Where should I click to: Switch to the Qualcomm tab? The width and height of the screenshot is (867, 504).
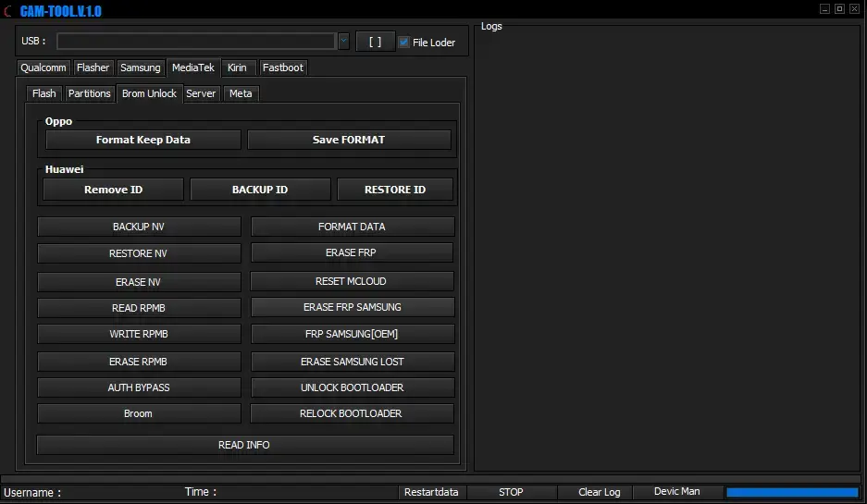click(43, 68)
